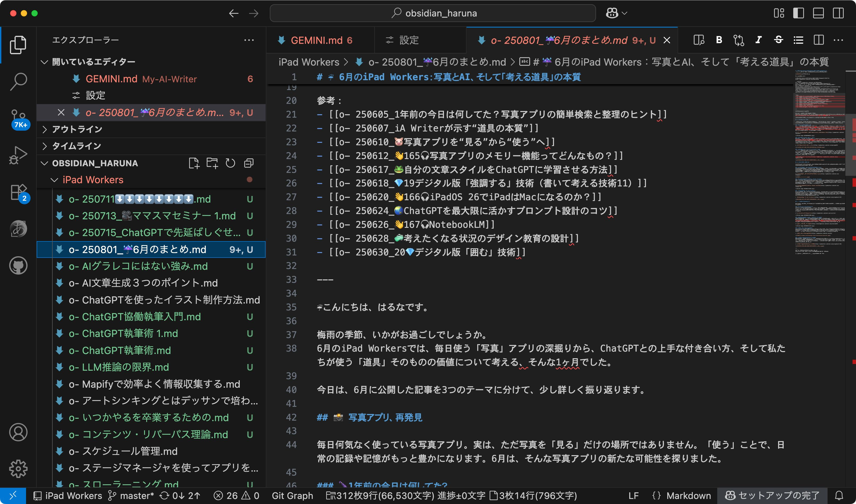This screenshot has height=504, width=856.
Task: Toggle the bottom panel visibility
Action: [818, 13]
